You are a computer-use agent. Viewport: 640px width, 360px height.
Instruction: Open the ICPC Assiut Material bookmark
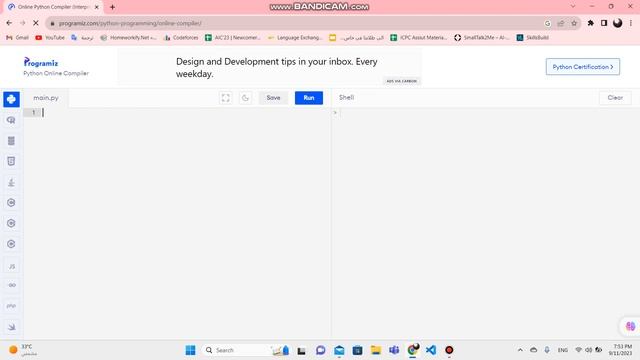419,38
